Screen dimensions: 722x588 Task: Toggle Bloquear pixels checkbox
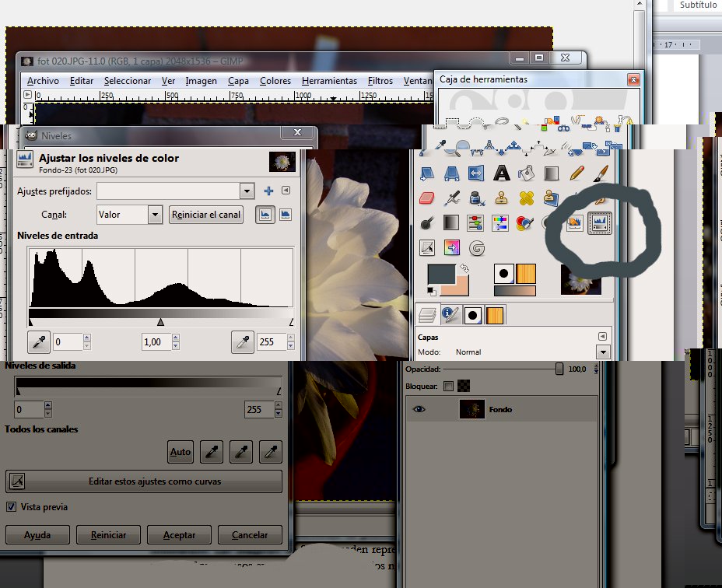point(448,386)
